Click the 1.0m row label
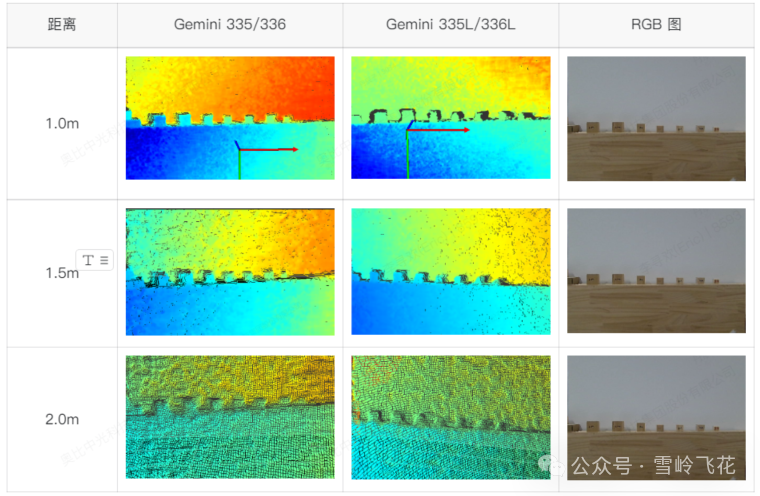This screenshot has height=496, width=760. pyautogui.click(x=62, y=124)
